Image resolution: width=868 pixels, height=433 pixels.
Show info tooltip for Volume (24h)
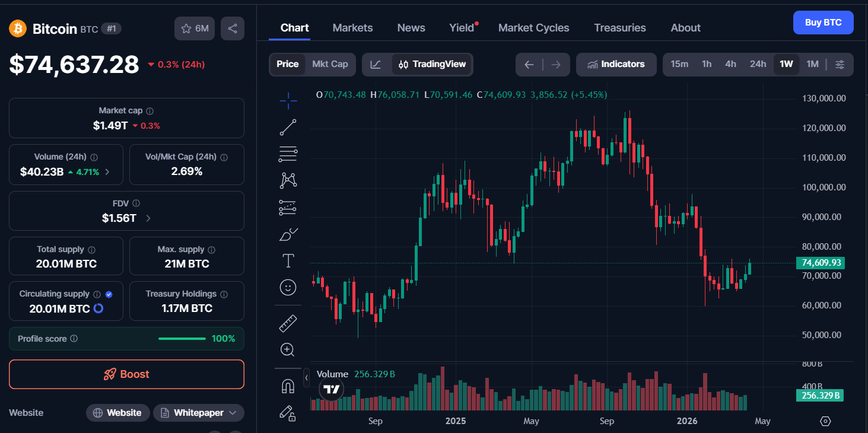pos(94,157)
